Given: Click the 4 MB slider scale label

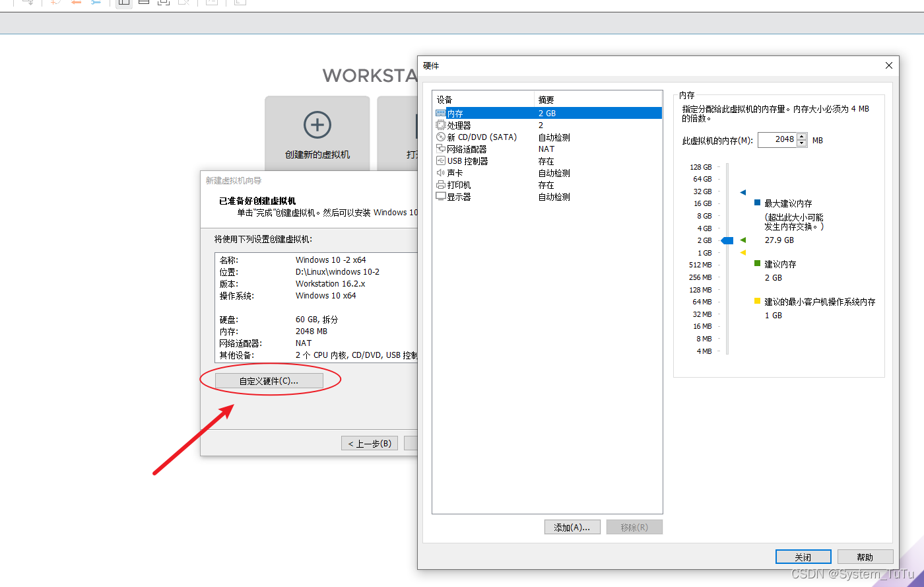Looking at the screenshot, I should click(704, 351).
